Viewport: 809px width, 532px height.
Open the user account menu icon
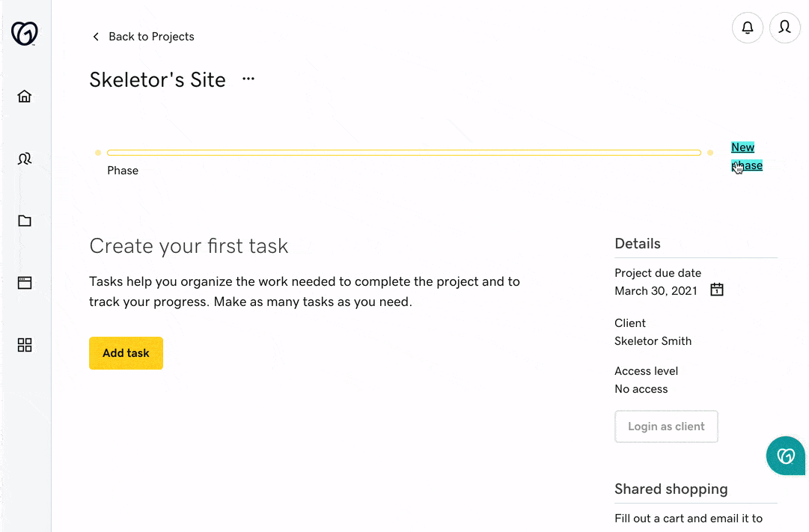(x=784, y=28)
